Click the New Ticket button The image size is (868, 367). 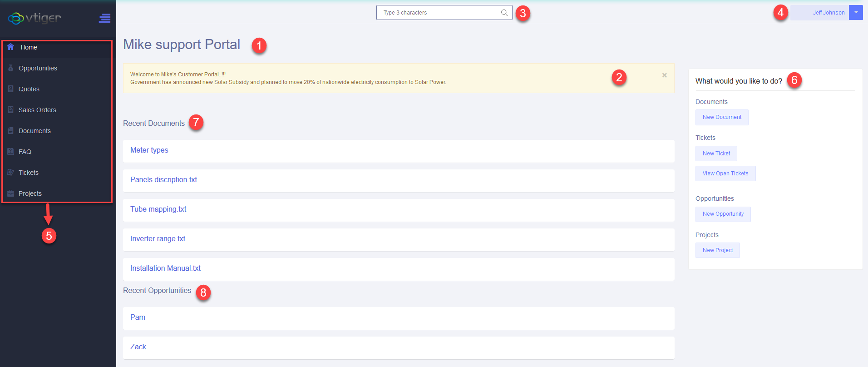[x=716, y=154]
